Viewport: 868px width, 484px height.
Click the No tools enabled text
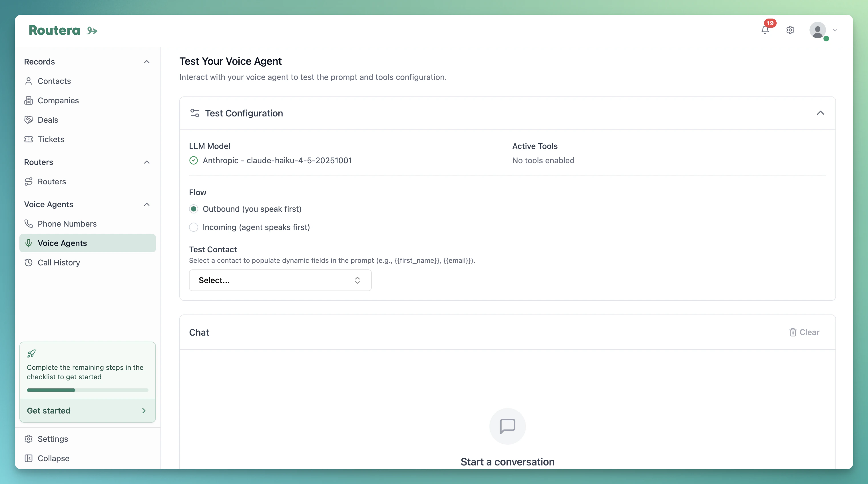pyautogui.click(x=543, y=160)
